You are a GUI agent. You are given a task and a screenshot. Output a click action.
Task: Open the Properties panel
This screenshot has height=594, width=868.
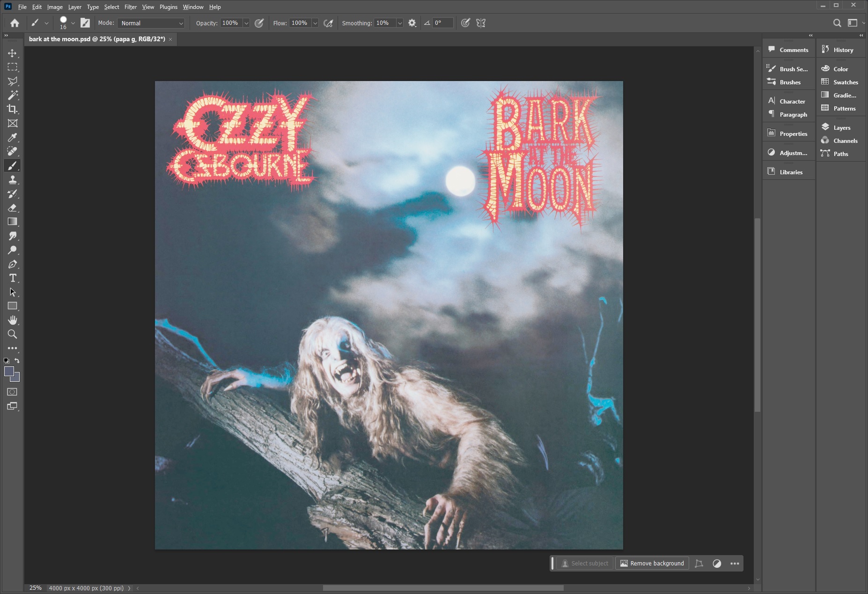(x=788, y=134)
